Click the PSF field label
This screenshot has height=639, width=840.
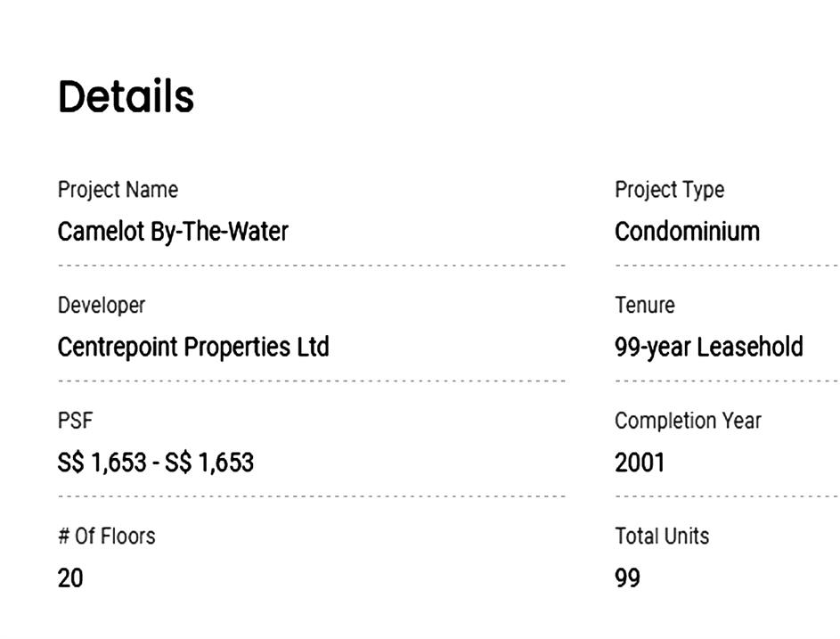[x=75, y=421]
